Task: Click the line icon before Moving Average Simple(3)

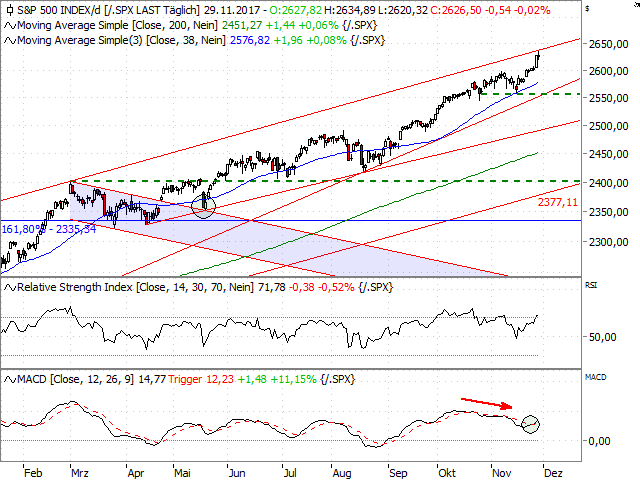Action: [10, 41]
